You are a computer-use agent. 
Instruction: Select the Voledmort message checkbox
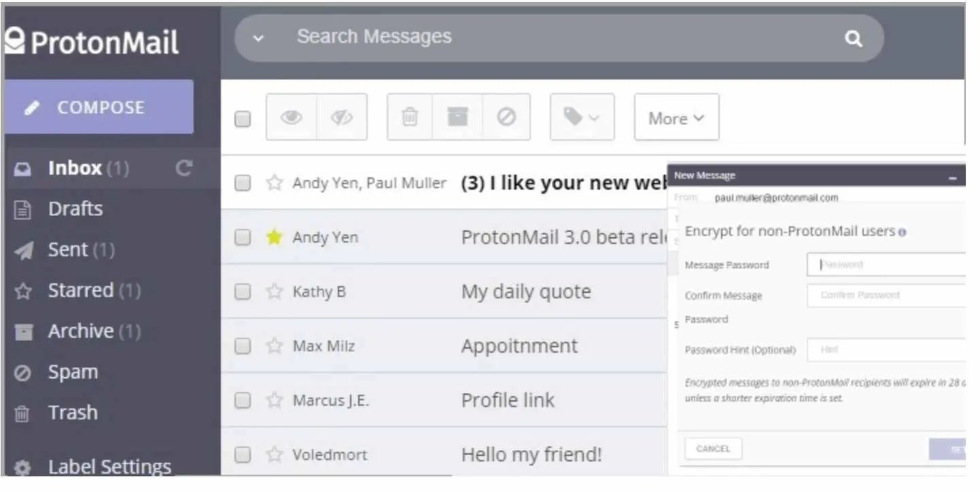click(x=243, y=455)
